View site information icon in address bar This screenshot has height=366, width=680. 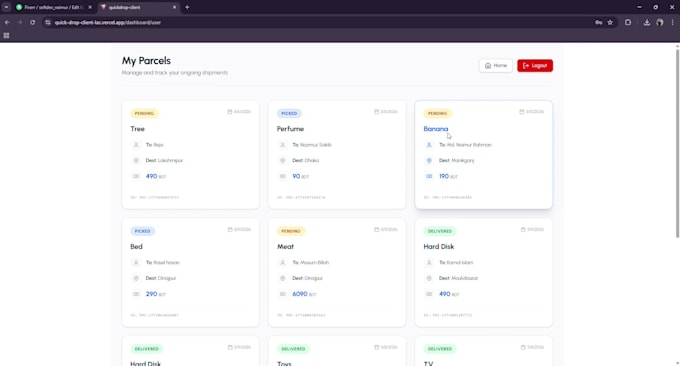coord(48,23)
